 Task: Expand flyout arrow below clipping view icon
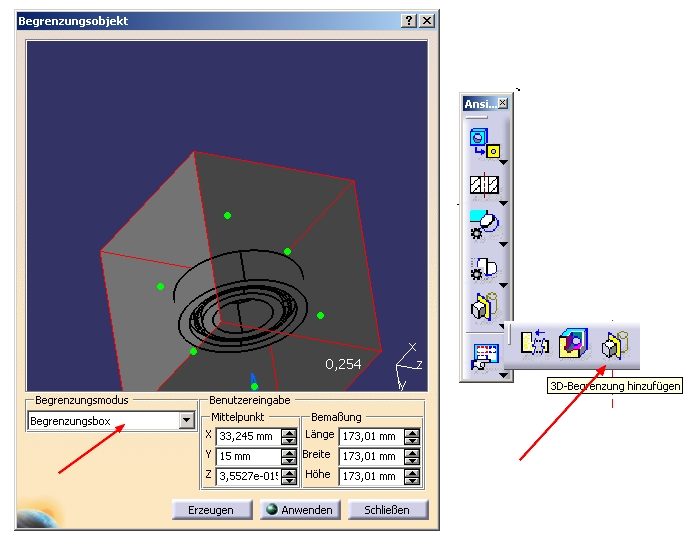[x=503, y=285]
